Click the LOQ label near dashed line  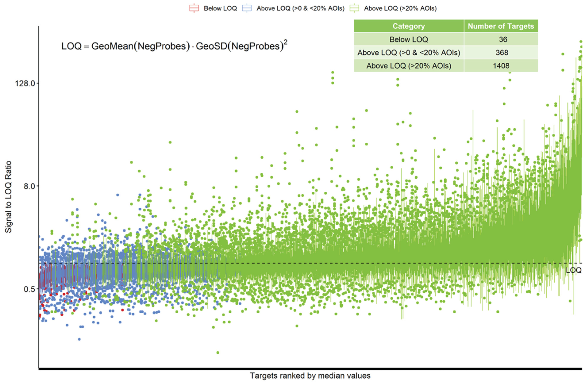[x=573, y=270]
